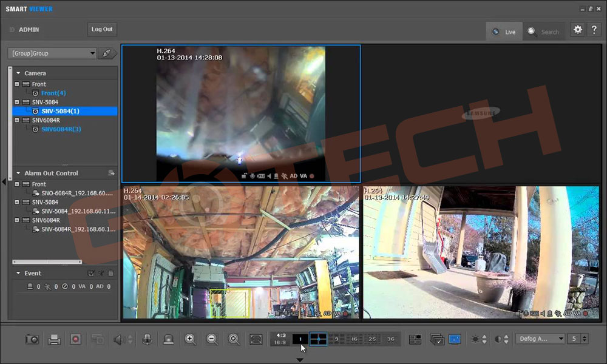Click the alarm siren icon in toolbar
The width and height of the screenshot is (607, 364).
click(168, 339)
